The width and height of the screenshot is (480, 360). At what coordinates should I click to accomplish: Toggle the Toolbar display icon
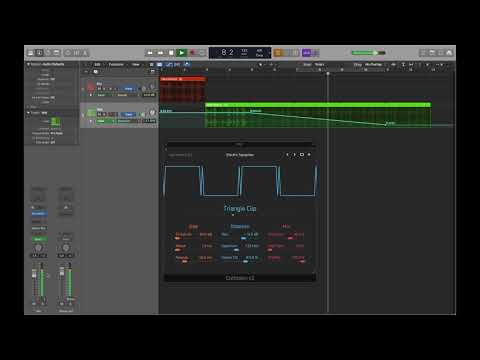click(x=57, y=53)
